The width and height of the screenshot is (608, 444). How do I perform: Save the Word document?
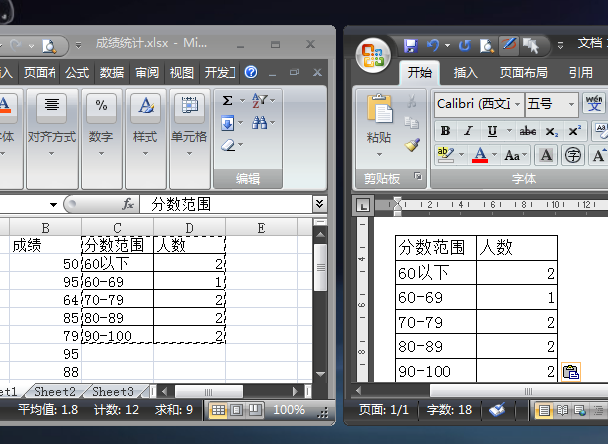[411, 46]
